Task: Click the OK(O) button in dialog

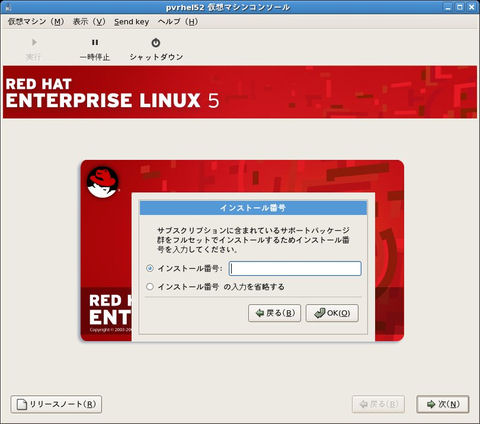Action: coord(332,313)
